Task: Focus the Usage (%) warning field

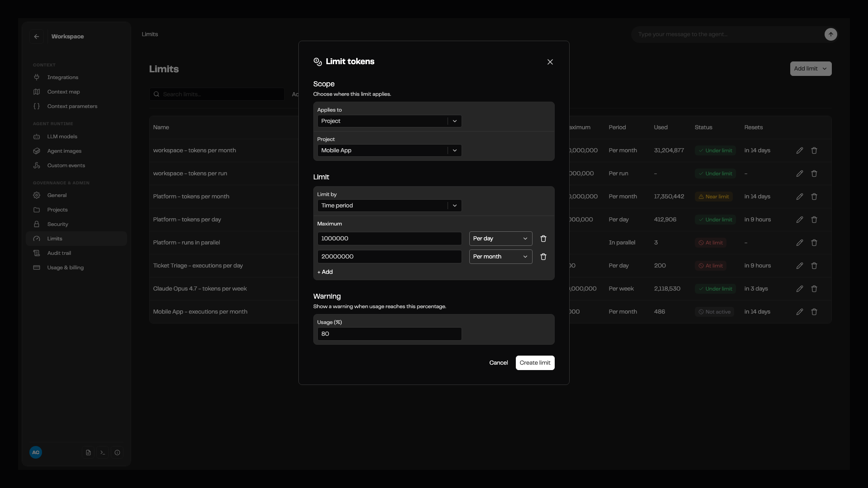Action: [389, 334]
